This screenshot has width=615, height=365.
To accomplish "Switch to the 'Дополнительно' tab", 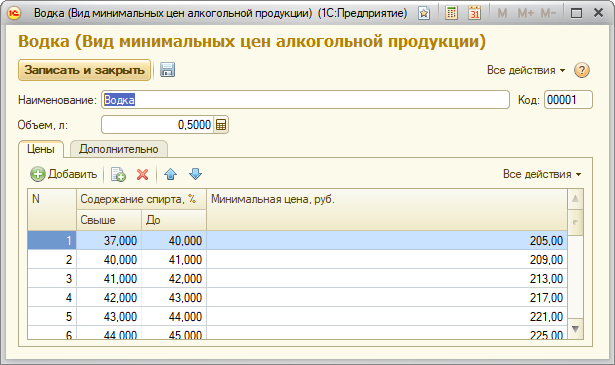I will coord(118,149).
